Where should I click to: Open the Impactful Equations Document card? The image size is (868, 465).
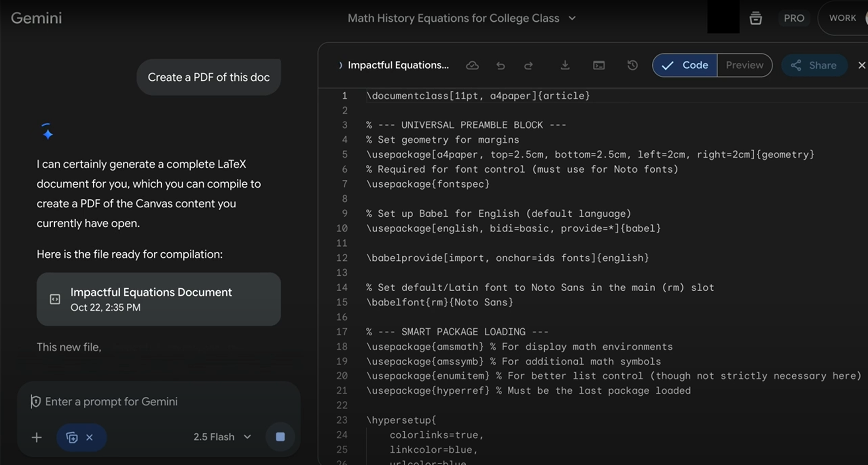point(159,299)
